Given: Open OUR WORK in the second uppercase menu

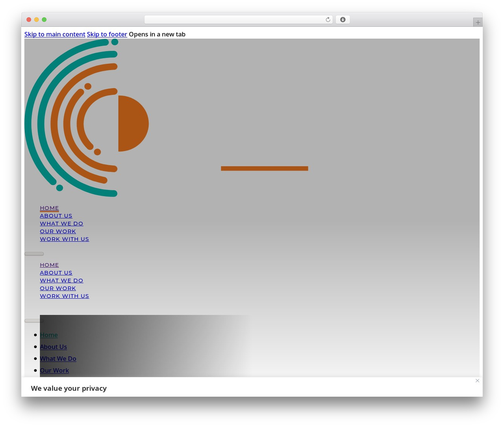Looking at the screenshot, I should [58, 288].
